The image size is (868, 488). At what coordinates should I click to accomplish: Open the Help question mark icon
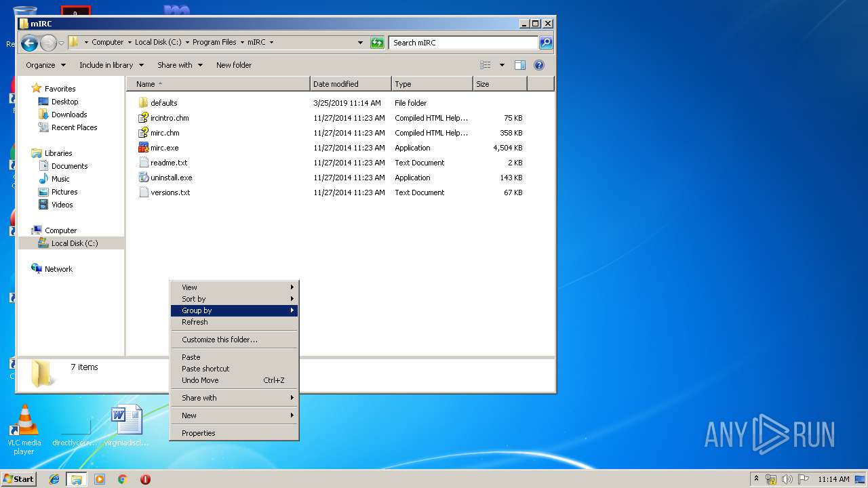pos(539,65)
